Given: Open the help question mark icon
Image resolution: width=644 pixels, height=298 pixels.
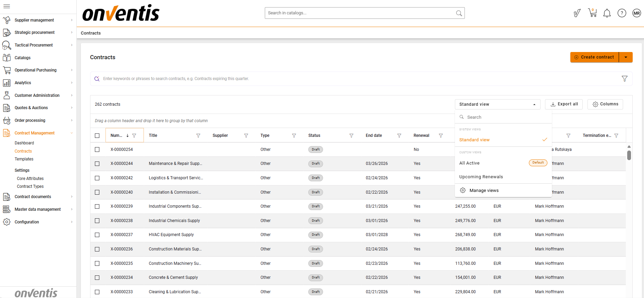Looking at the screenshot, I should coord(621,13).
